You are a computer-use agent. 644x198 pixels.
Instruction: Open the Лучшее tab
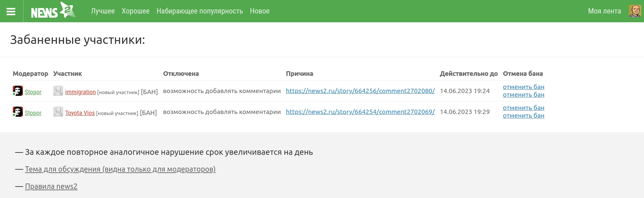click(x=103, y=11)
